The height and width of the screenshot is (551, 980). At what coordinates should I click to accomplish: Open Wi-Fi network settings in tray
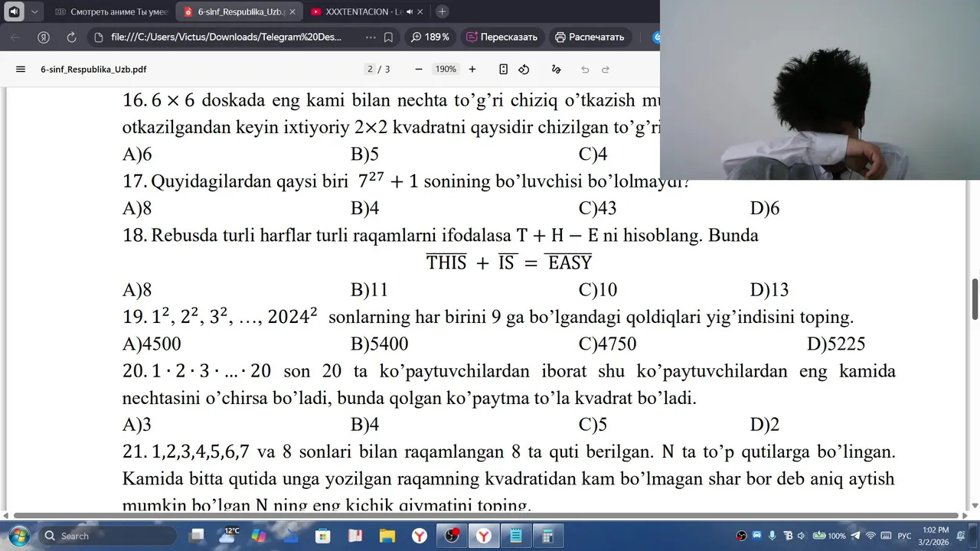pyautogui.click(x=871, y=536)
